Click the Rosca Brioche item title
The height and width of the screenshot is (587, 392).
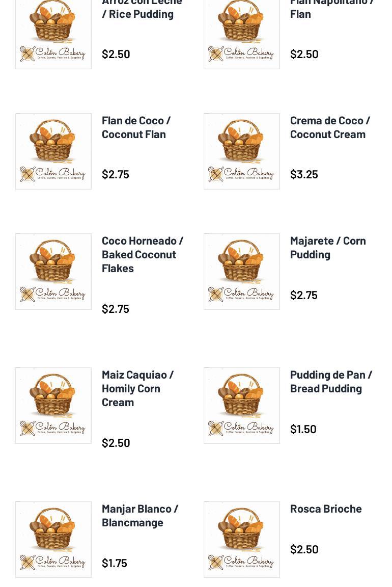pos(326,509)
